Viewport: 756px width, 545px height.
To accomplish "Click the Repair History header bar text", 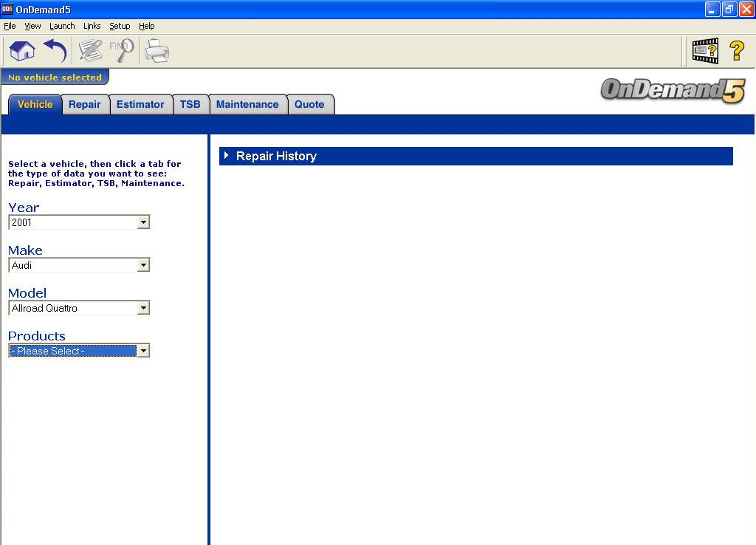I will pos(276,156).
